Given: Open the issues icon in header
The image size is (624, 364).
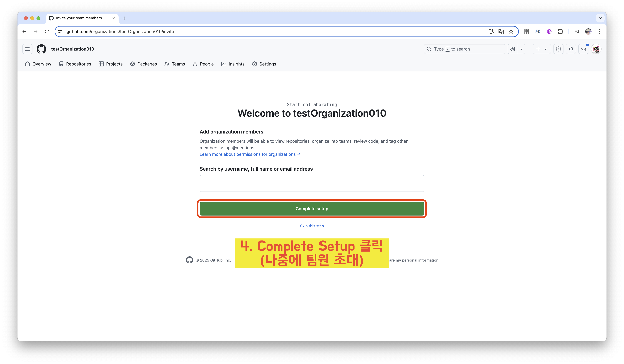Looking at the screenshot, I should click(558, 49).
